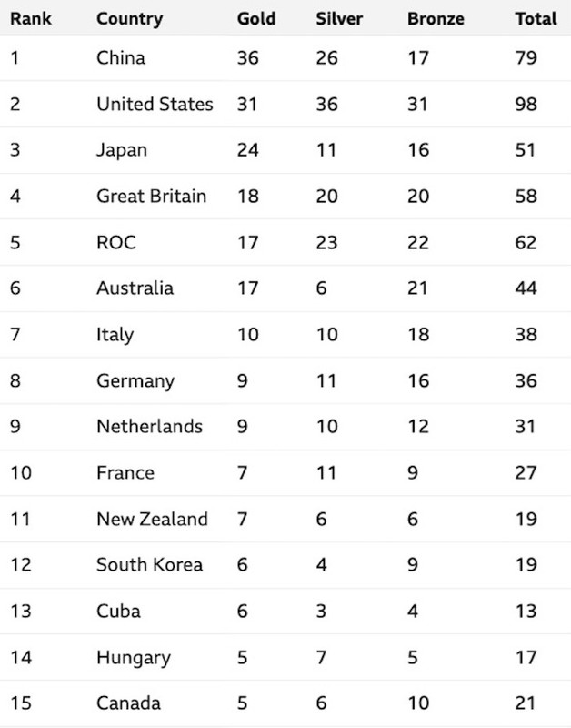
Task: Click Canada's total of 21
Action: click(x=525, y=703)
